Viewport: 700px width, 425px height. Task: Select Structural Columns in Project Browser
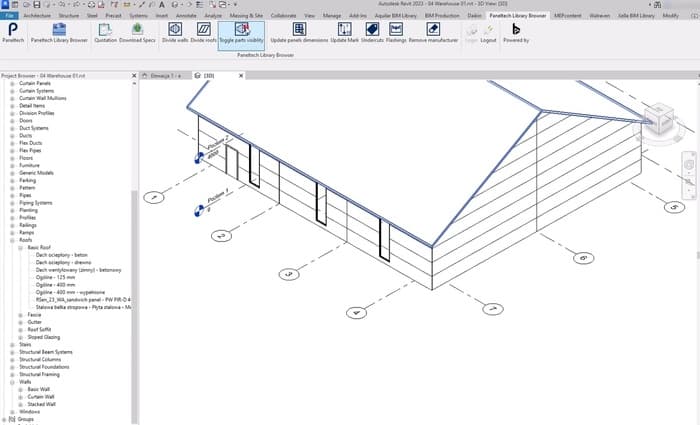click(x=40, y=360)
